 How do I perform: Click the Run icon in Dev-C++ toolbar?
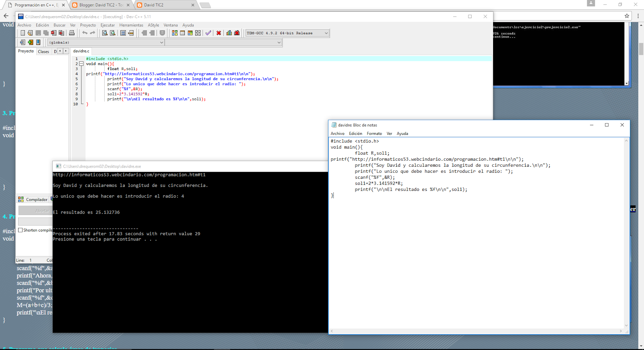(182, 33)
